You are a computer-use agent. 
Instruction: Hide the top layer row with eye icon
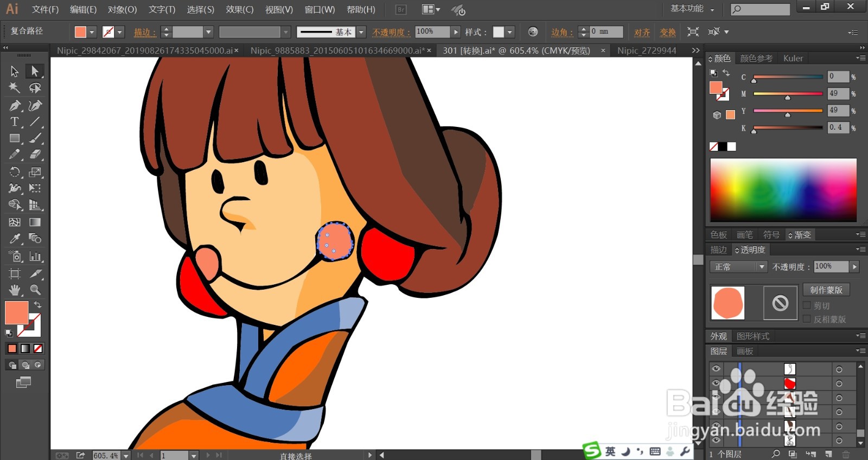[716, 369]
